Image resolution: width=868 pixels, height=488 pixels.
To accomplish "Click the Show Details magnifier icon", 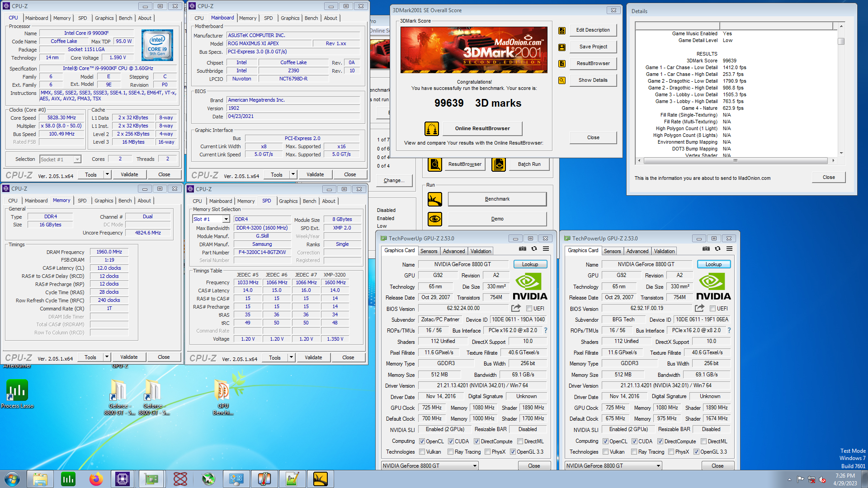I will point(562,80).
